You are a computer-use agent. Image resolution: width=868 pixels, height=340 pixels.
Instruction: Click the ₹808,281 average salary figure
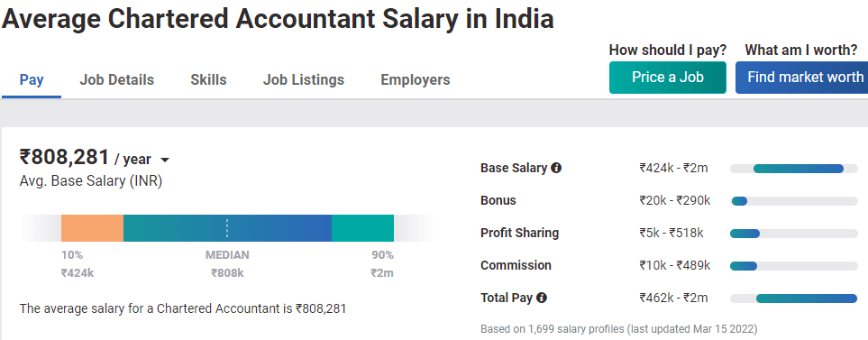pos(64,157)
